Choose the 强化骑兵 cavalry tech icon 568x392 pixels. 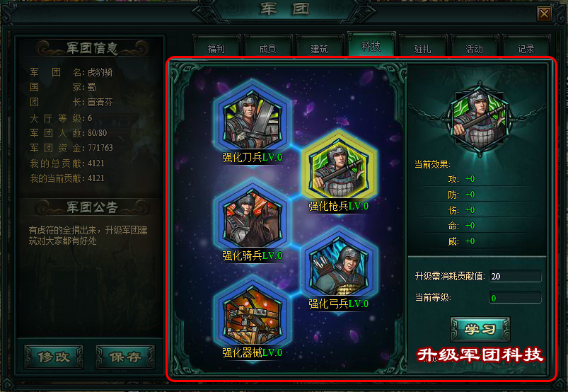coord(253,217)
